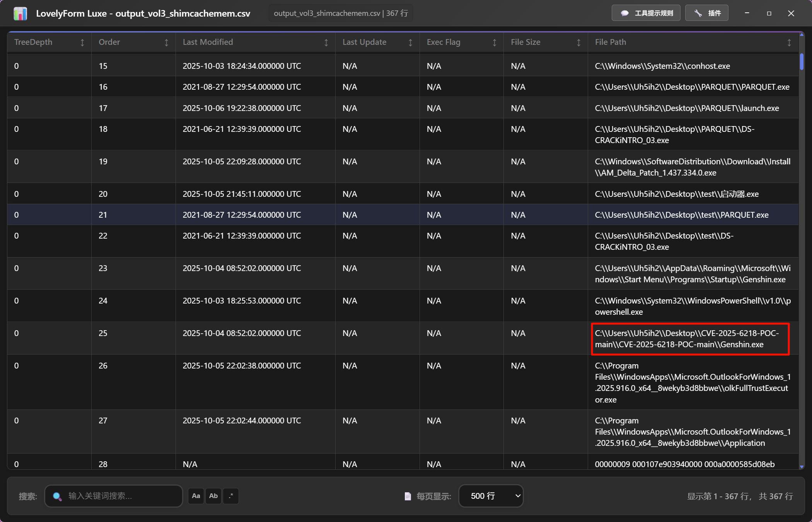Open the 工具提示规则 button
The height and width of the screenshot is (522, 812).
646,13
